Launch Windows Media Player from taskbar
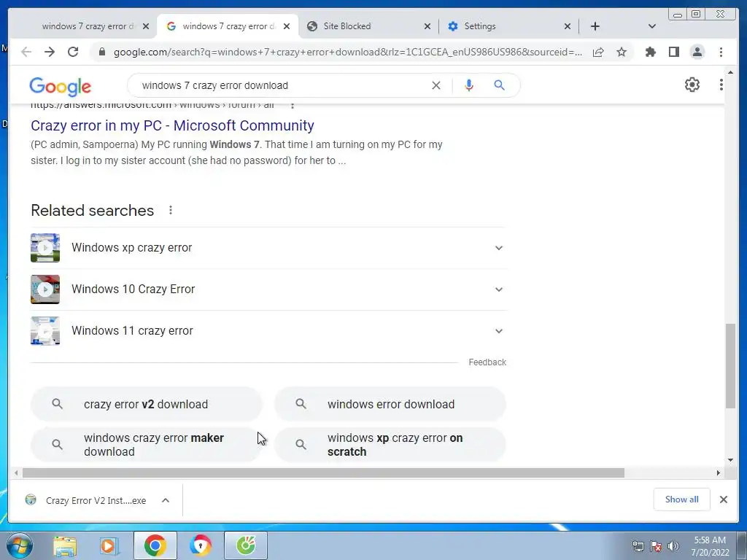The width and height of the screenshot is (747, 560). coord(109,545)
